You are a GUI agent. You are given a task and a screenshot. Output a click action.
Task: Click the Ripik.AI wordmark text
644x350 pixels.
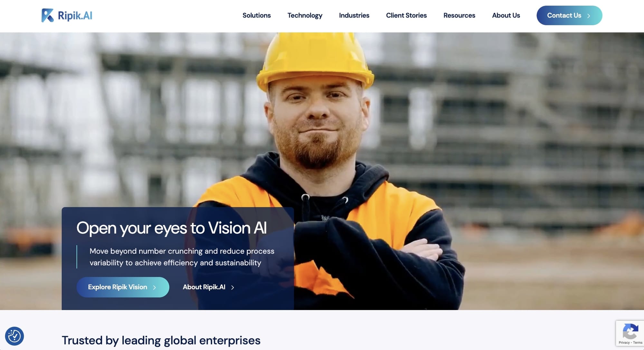75,15
